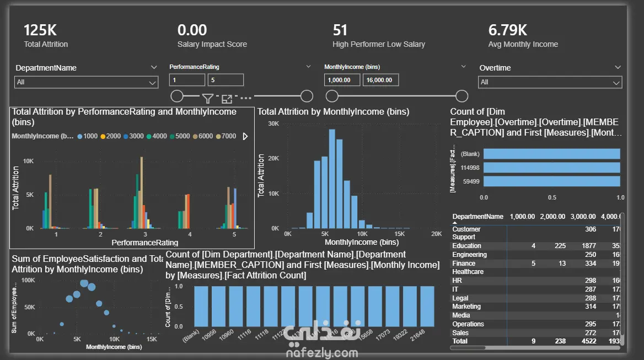
Task: Select the 3000 legend color marker
Action: (126, 136)
